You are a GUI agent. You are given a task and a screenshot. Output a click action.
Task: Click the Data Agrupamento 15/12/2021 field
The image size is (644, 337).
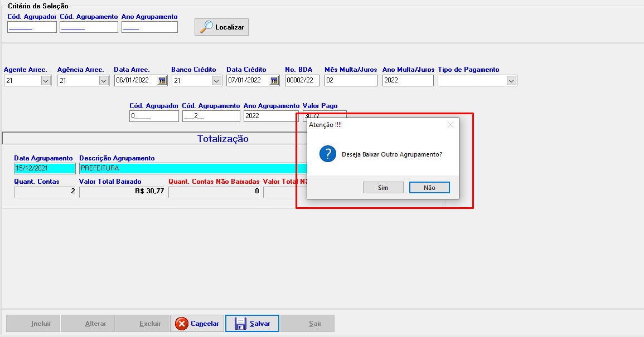(45, 168)
